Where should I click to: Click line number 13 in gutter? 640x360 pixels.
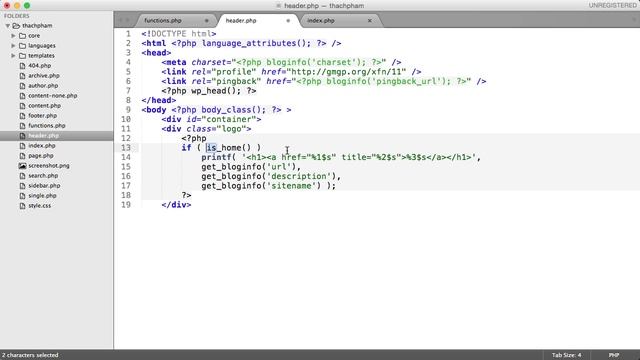pos(126,148)
